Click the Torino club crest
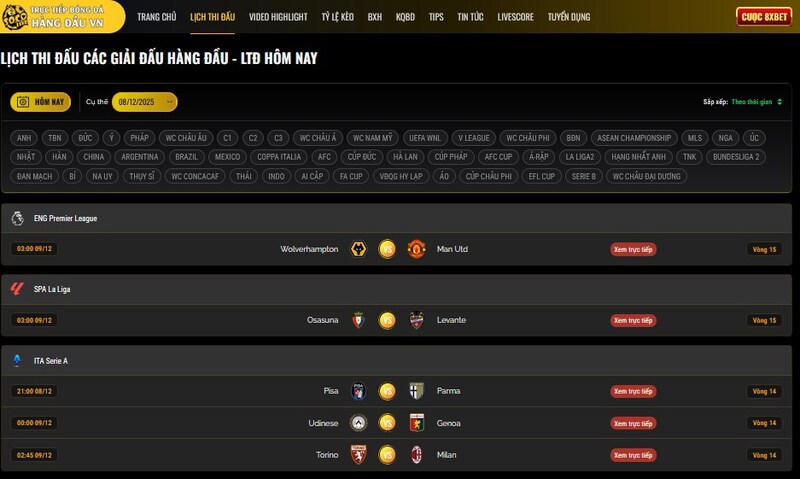 point(358,455)
